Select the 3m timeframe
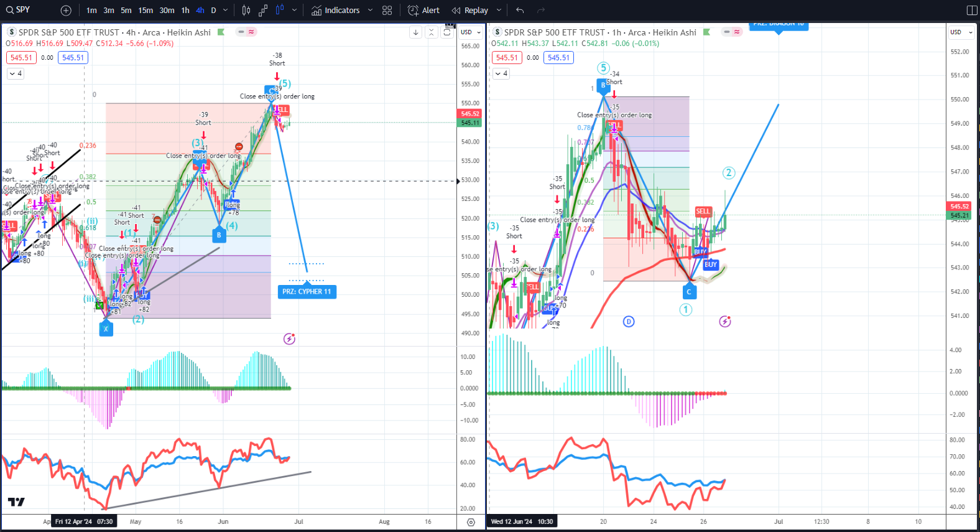 point(109,11)
